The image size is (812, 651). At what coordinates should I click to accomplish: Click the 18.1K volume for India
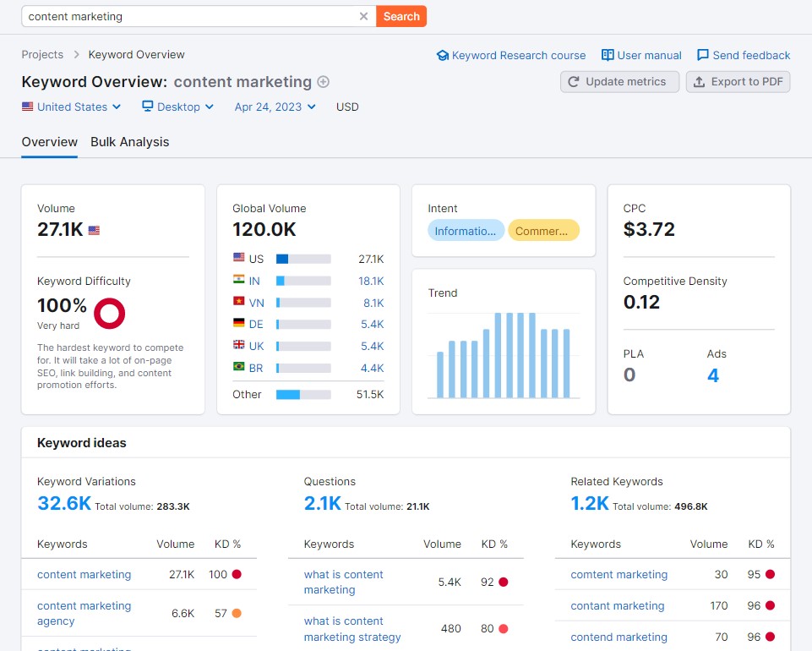point(371,281)
